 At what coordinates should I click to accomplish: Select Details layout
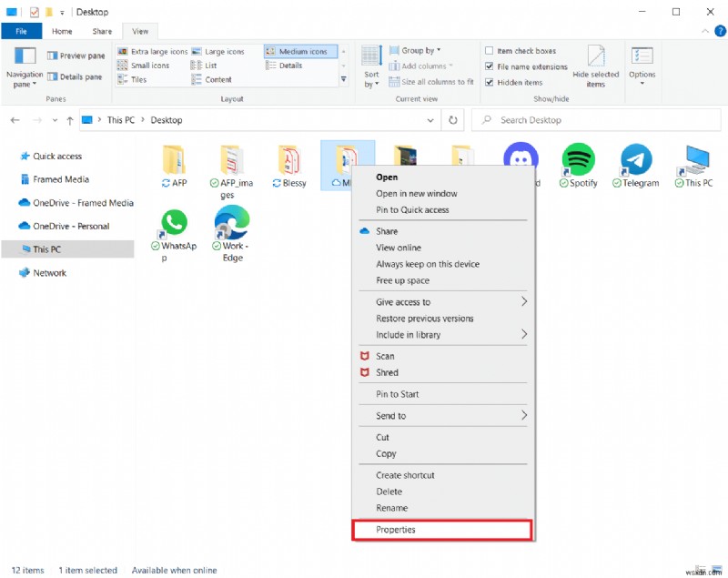[284, 66]
